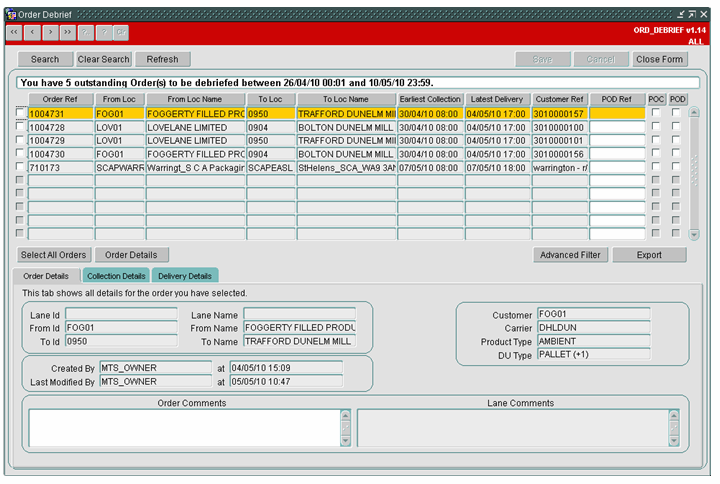Click customer ref 3010000156 cell
Image resolution: width=720 pixels, height=484 pixels.
tap(560, 154)
